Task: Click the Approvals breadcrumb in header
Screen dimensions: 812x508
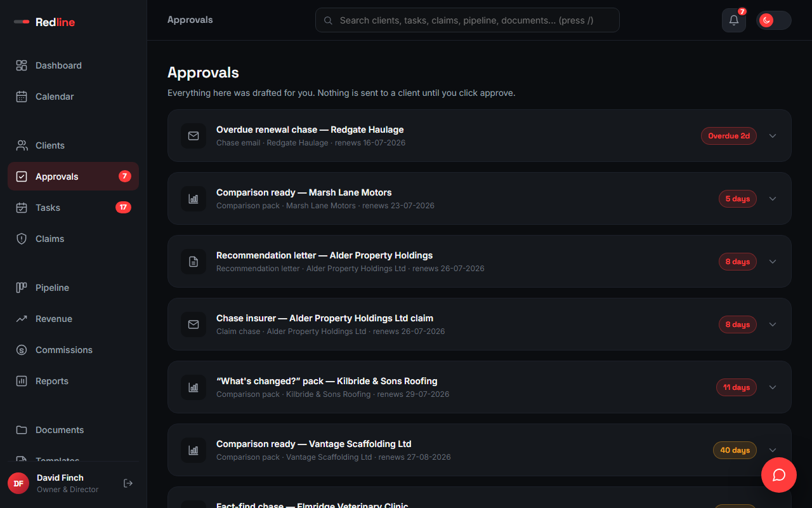Action: 190,20
